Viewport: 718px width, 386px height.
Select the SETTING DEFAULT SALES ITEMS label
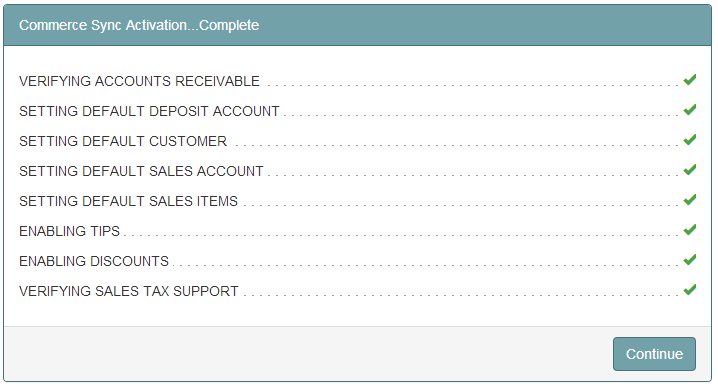click(x=128, y=201)
